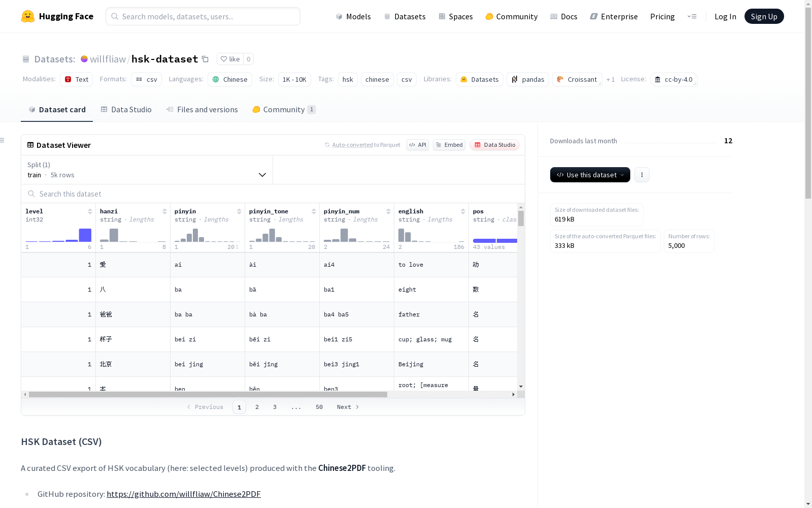Go to Spaces in the top navigation

coord(456,16)
